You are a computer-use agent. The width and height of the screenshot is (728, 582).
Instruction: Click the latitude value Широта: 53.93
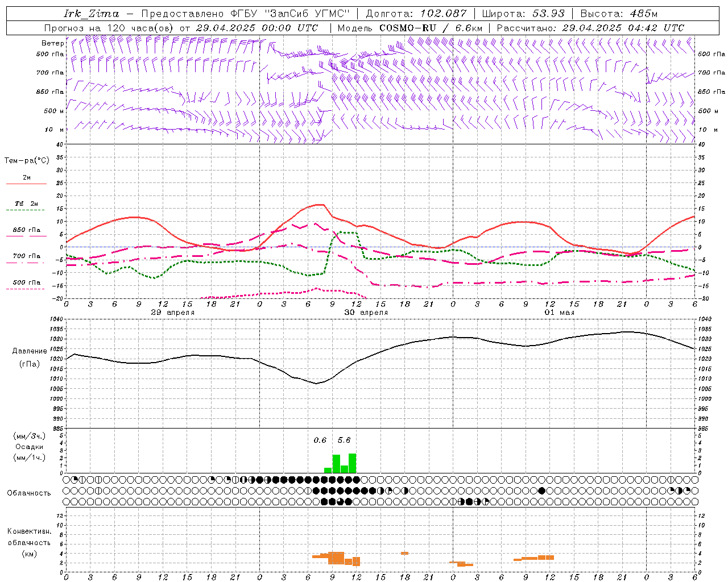(x=523, y=14)
